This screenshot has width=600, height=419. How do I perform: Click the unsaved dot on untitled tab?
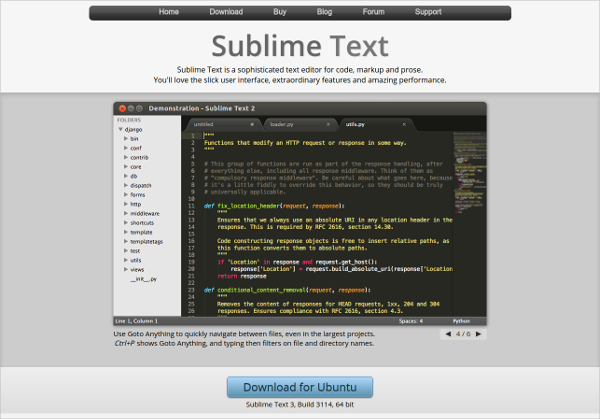click(x=252, y=124)
